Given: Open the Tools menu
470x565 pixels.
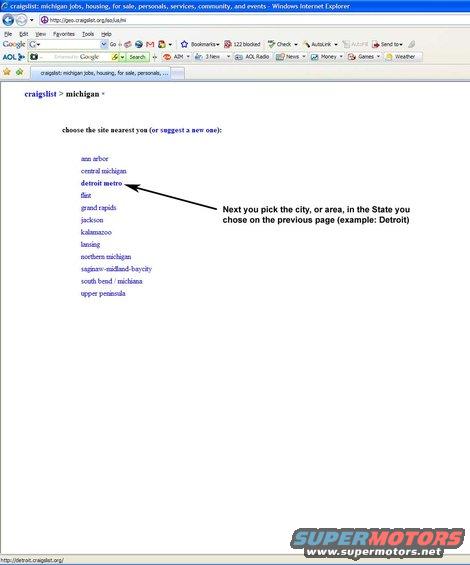Looking at the screenshot, I should tap(88, 34).
